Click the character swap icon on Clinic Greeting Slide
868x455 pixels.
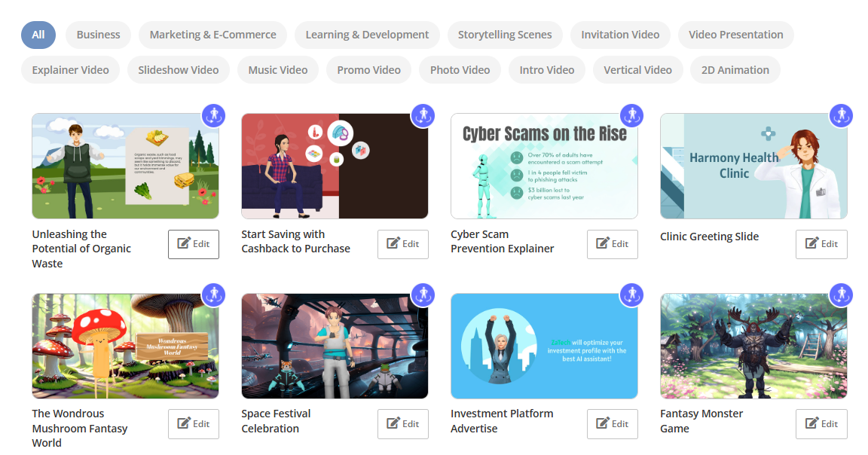(x=841, y=115)
